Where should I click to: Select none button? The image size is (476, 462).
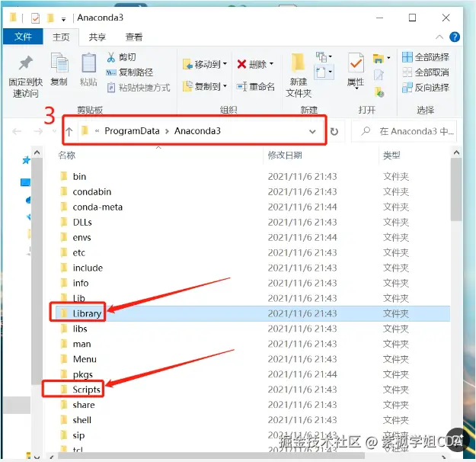click(425, 72)
